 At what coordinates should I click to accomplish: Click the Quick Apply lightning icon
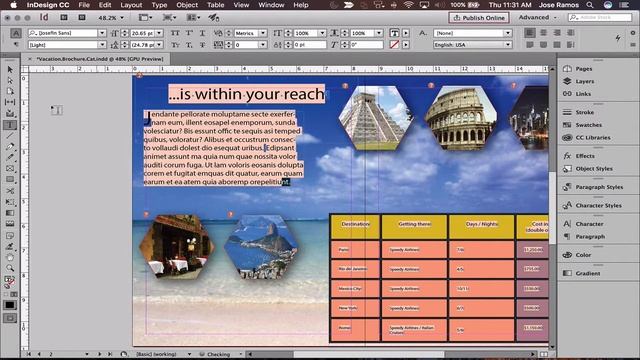[618, 38]
